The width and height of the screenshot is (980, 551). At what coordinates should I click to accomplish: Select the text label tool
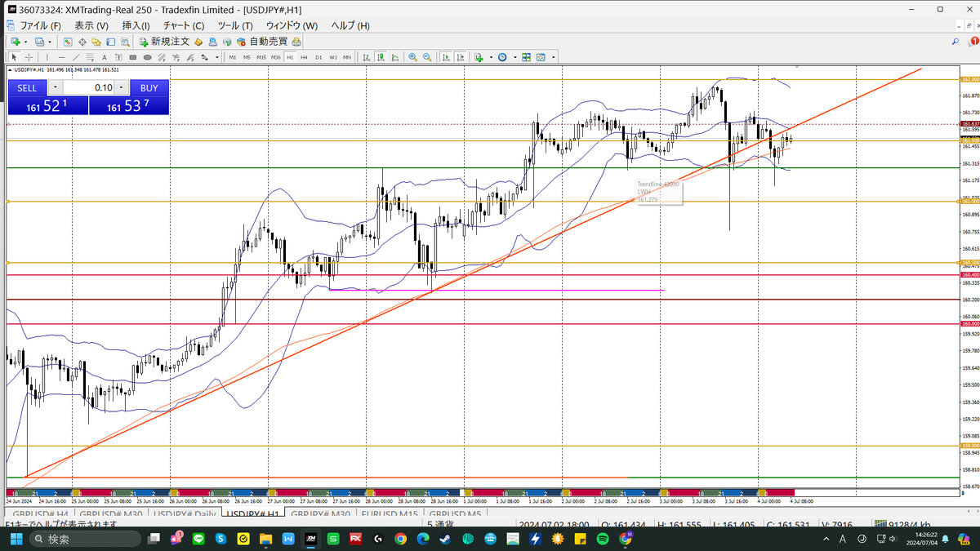point(118,57)
